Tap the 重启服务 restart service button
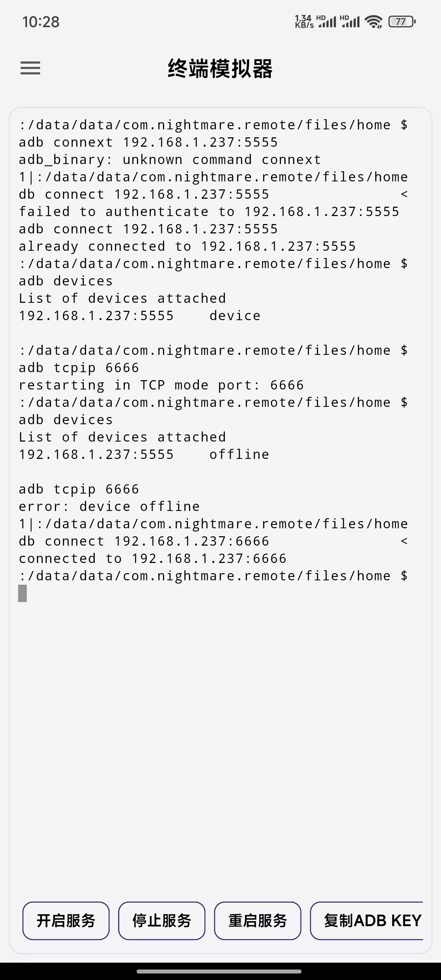 [x=257, y=921]
